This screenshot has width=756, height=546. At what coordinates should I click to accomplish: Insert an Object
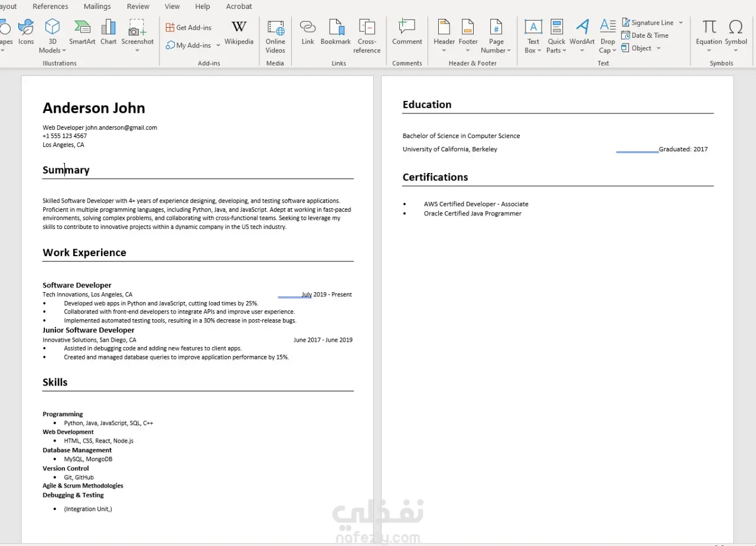click(637, 48)
